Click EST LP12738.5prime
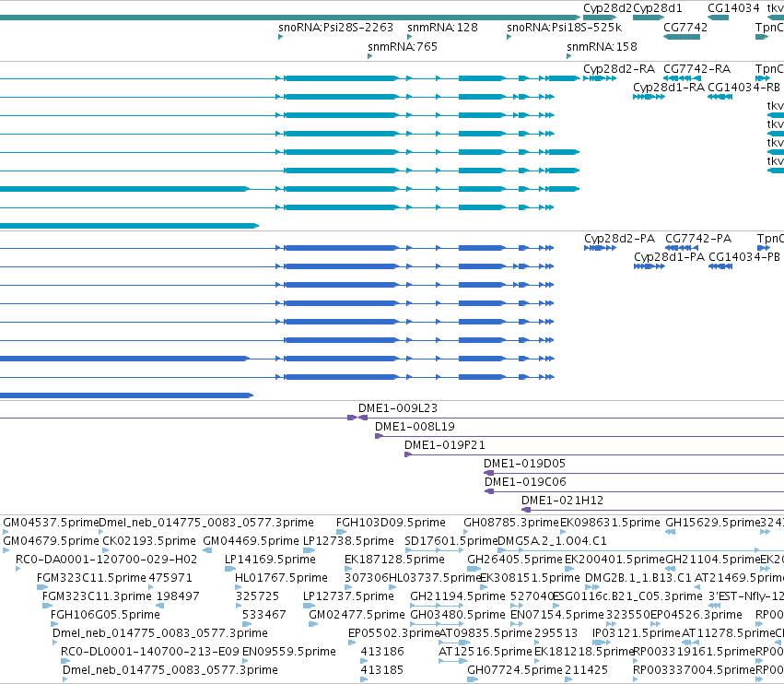784x684 pixels. point(348,541)
